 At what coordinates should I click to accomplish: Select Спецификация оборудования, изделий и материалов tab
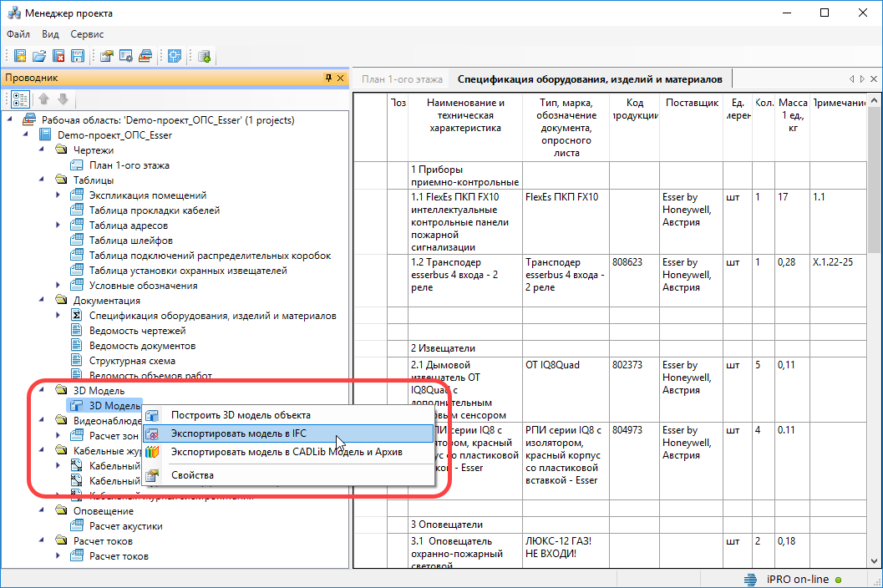(590, 79)
